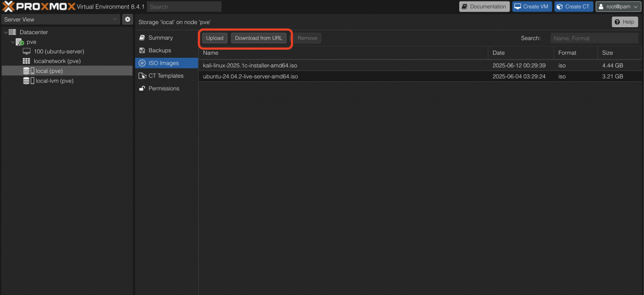Click date 2025-06-04 03:29:24
The height and width of the screenshot is (295, 644).
[x=519, y=76]
